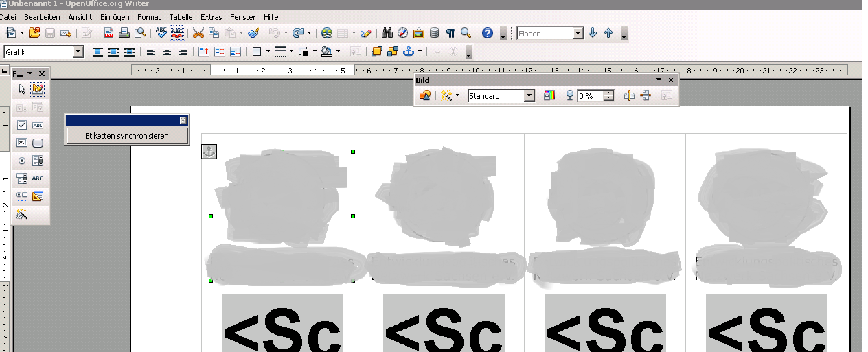Click the Cut scissors icon
Image resolution: width=868 pixels, height=352 pixels.
(x=198, y=33)
